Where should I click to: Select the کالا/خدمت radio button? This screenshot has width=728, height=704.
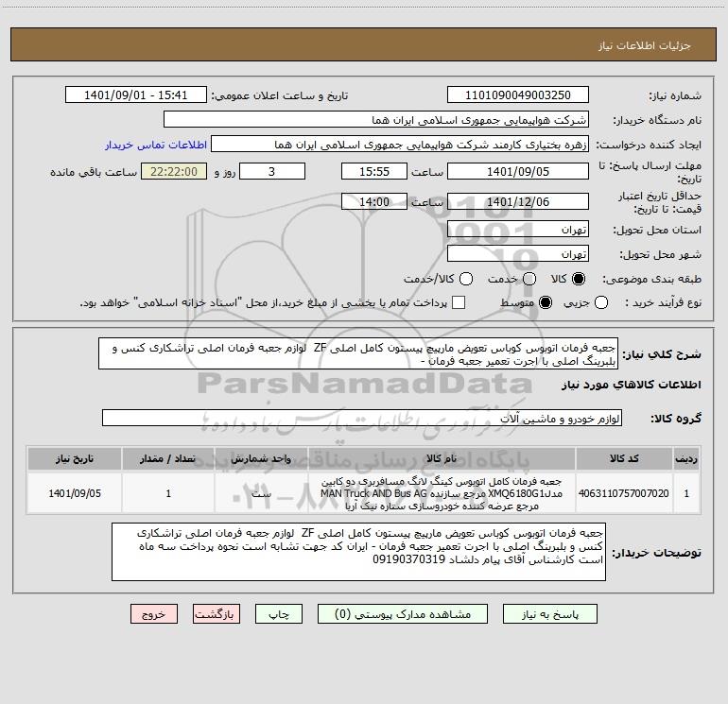coord(466,279)
